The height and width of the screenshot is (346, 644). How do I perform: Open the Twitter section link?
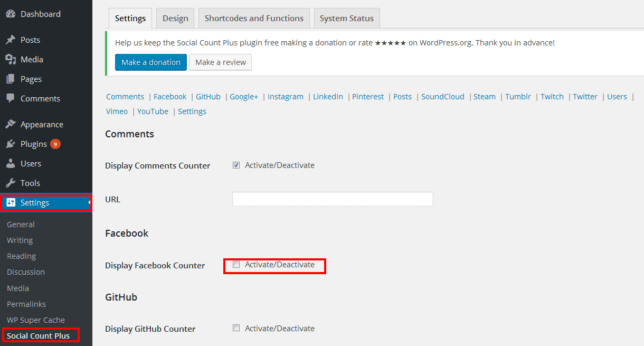[585, 96]
